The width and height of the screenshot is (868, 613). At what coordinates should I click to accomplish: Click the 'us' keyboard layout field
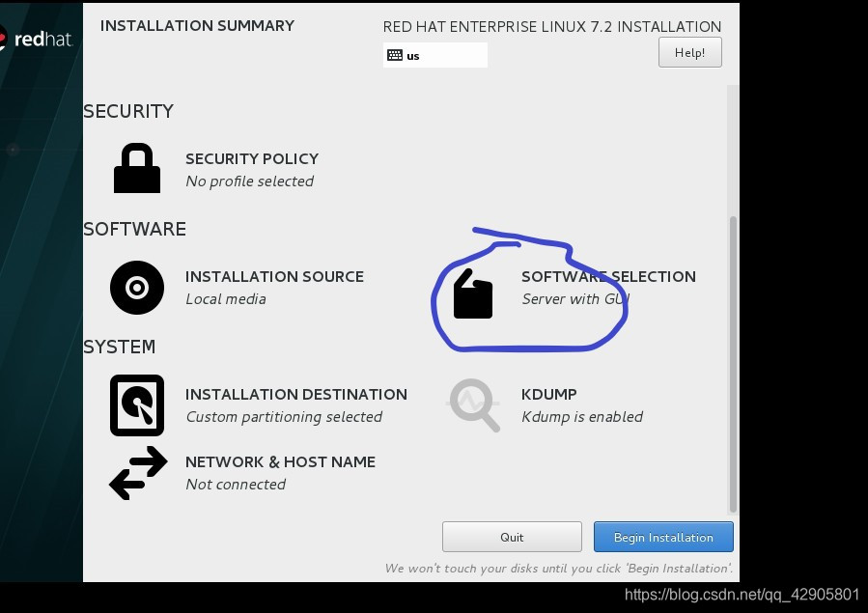tap(435, 55)
